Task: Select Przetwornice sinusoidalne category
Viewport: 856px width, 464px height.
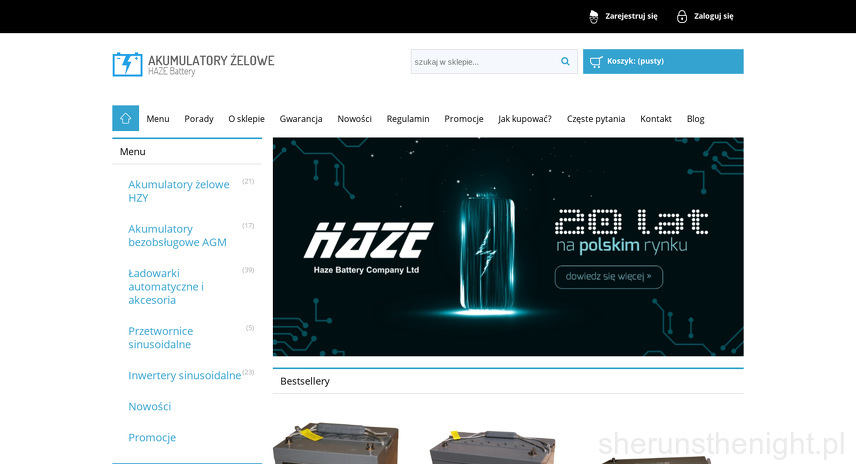Action: click(x=160, y=337)
